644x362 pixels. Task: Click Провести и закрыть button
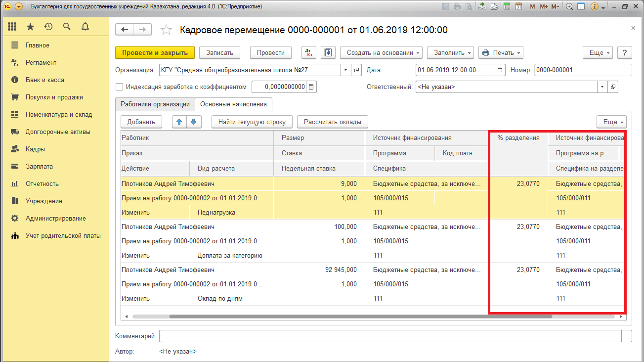(x=155, y=53)
